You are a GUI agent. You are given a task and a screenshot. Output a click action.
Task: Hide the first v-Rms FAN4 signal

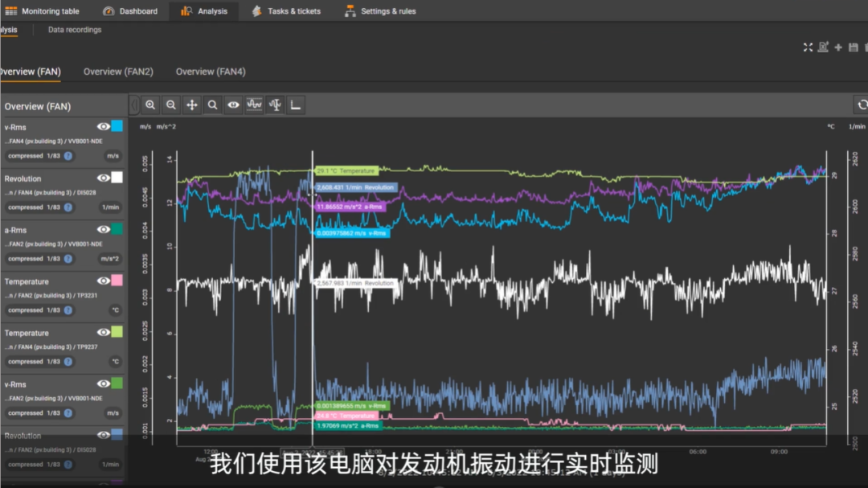coord(103,126)
